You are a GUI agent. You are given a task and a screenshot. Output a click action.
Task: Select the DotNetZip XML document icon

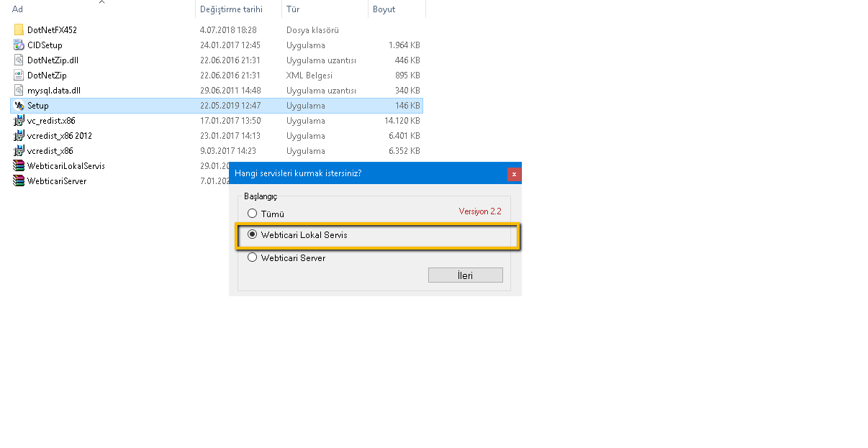pyautogui.click(x=19, y=76)
